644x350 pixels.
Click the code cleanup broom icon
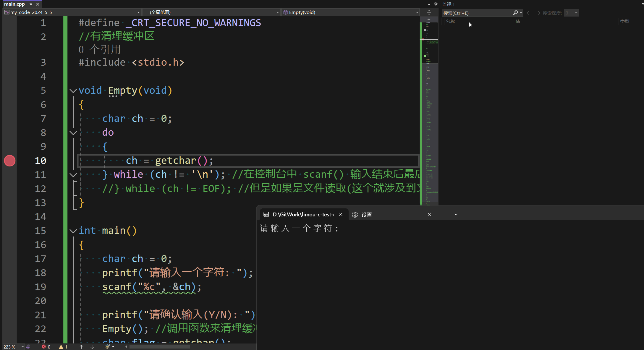pyautogui.click(x=108, y=347)
